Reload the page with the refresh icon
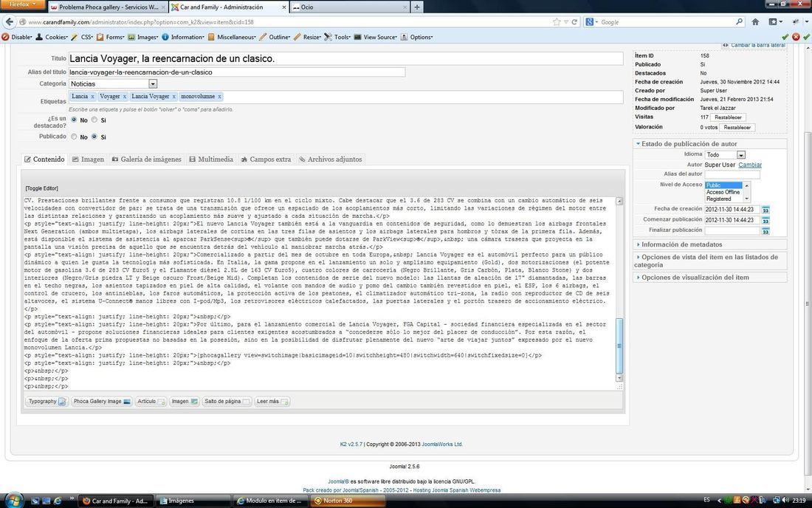The image size is (812, 508). point(574,21)
